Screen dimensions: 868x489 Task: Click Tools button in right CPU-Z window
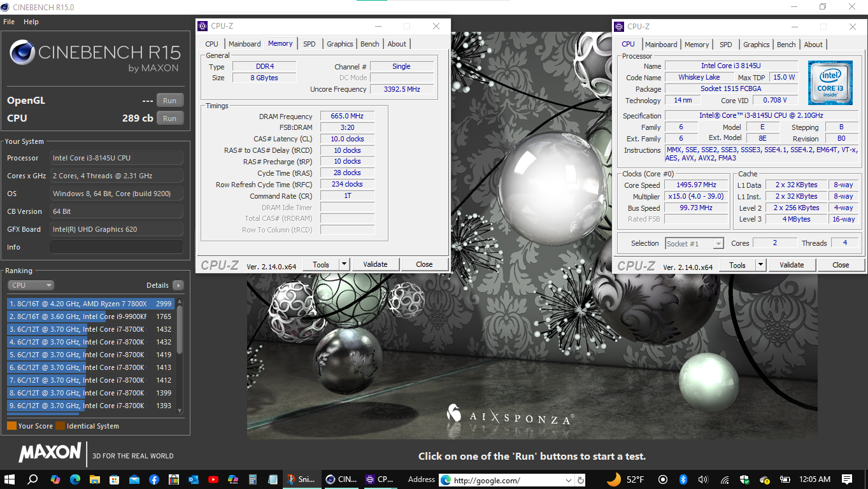737,265
